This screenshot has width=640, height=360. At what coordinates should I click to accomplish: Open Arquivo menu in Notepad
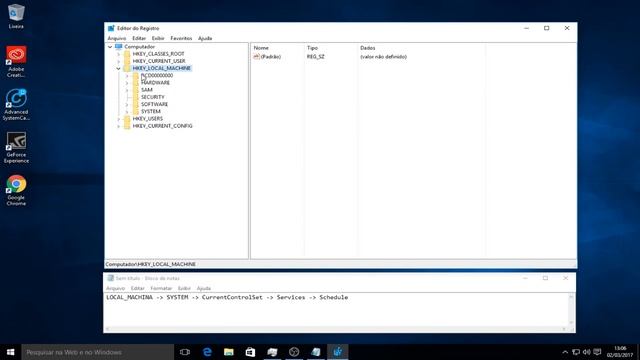116,288
